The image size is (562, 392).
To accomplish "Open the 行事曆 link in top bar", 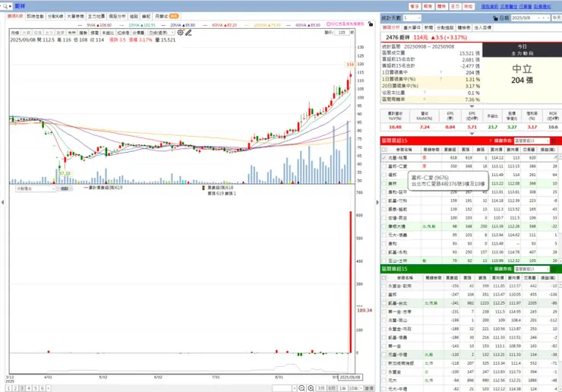I will [x=526, y=6].
